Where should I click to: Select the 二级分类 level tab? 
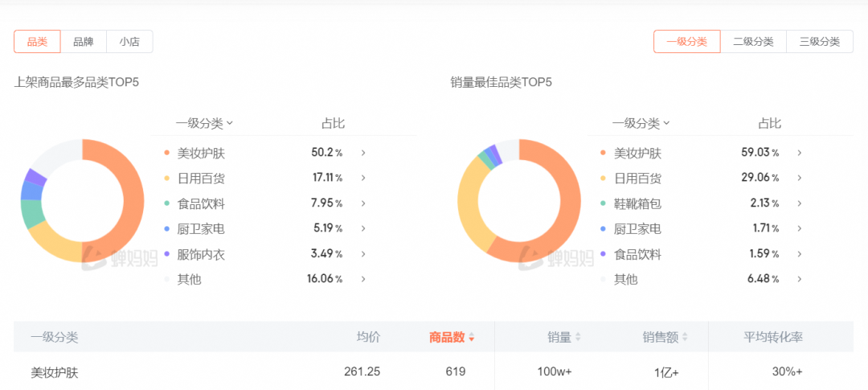(x=753, y=42)
